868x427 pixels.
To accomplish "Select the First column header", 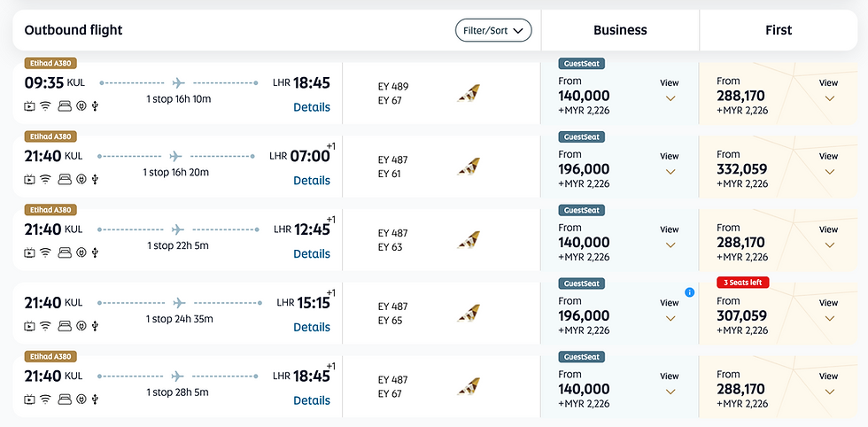I will [x=779, y=30].
